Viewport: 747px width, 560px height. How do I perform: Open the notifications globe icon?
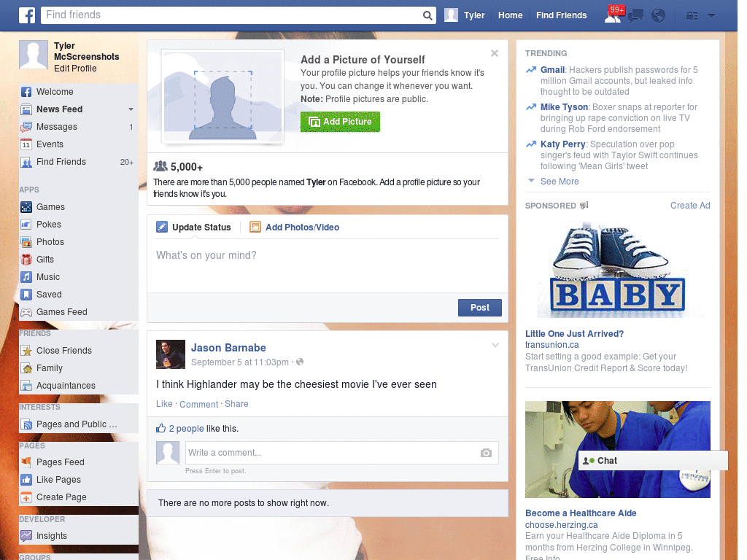point(659,16)
